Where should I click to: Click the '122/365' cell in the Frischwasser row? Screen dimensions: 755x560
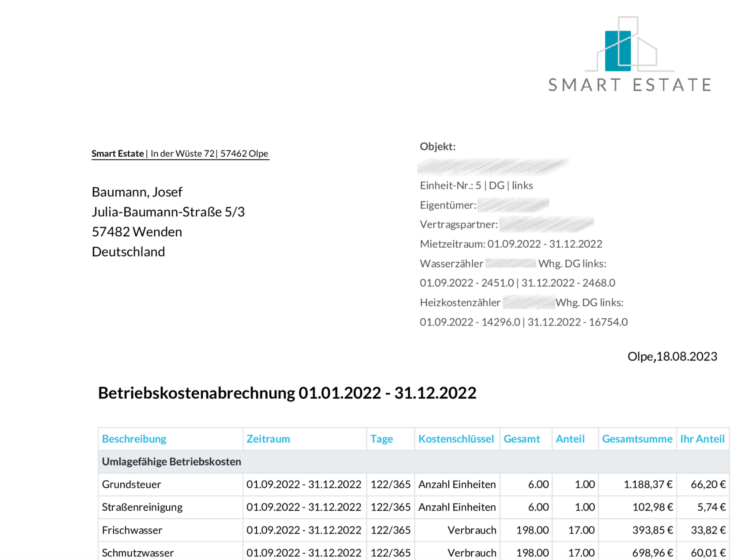pyautogui.click(x=391, y=530)
